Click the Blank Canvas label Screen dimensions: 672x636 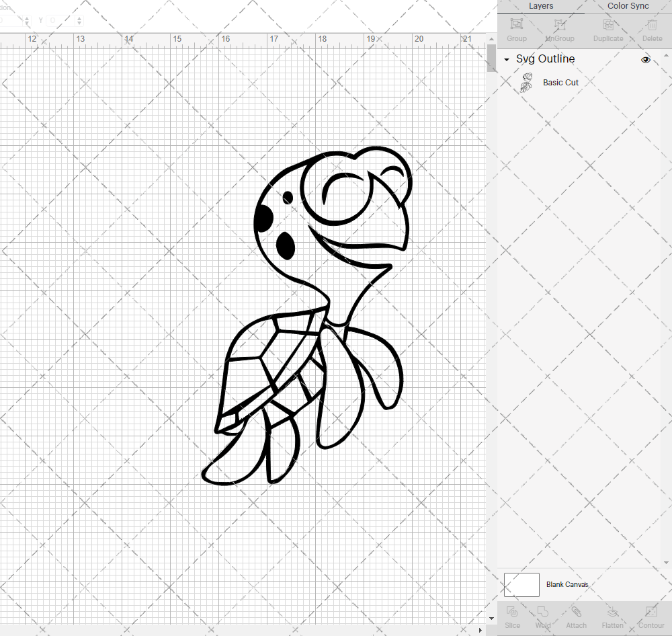[567, 584]
